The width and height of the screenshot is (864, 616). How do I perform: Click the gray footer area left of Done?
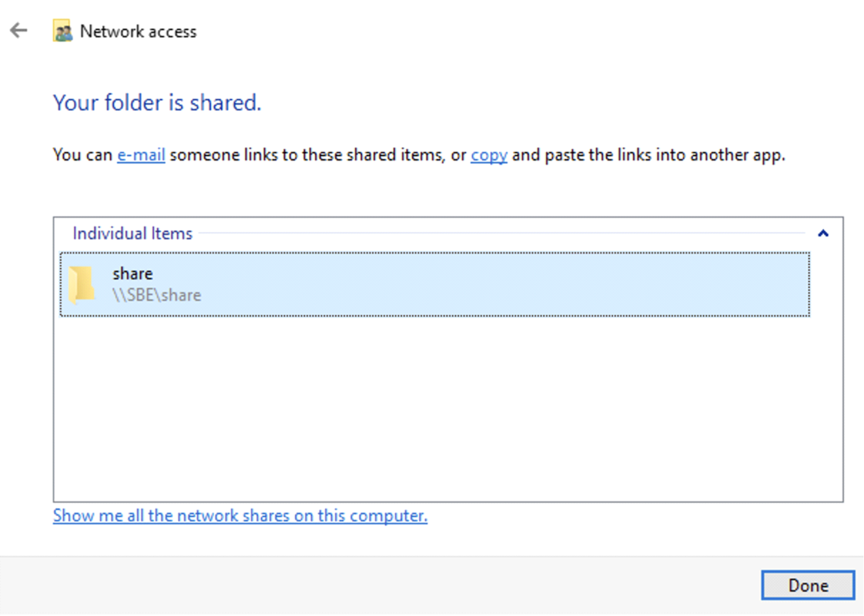point(379,586)
